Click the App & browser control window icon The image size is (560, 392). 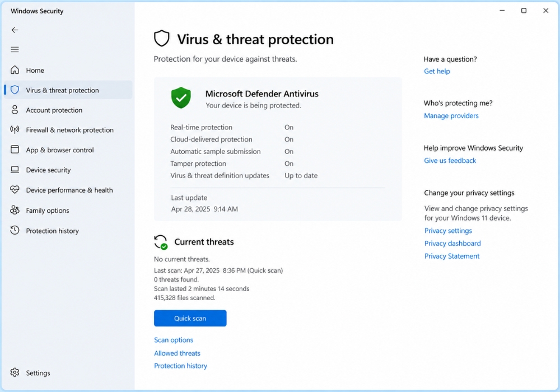point(15,150)
